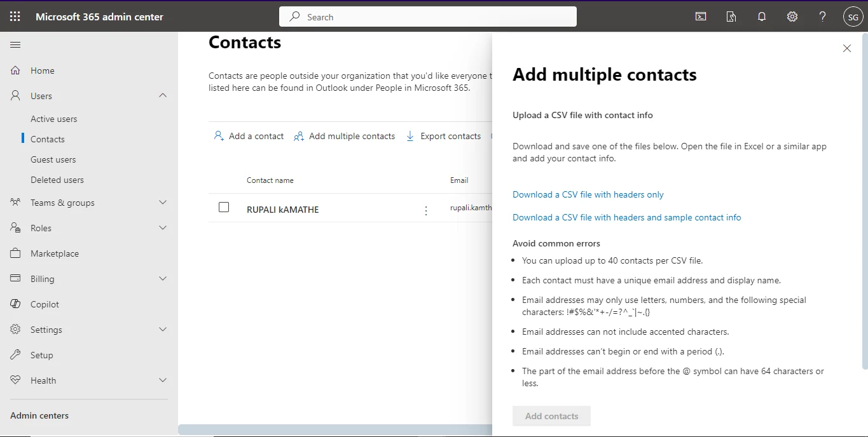Expand the Teams & groups chevron
The height and width of the screenshot is (437, 868).
[163, 202]
